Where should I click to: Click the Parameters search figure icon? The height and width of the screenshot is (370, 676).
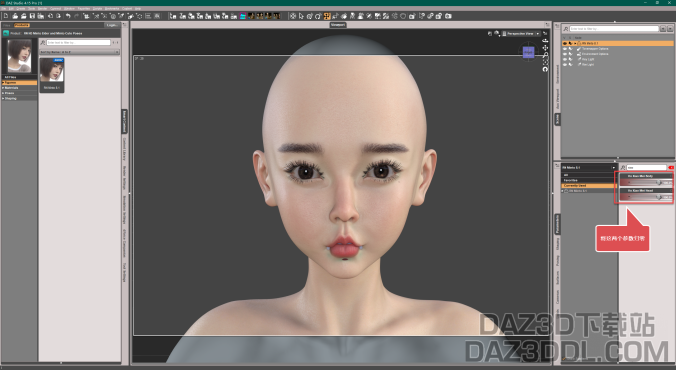(x=623, y=167)
